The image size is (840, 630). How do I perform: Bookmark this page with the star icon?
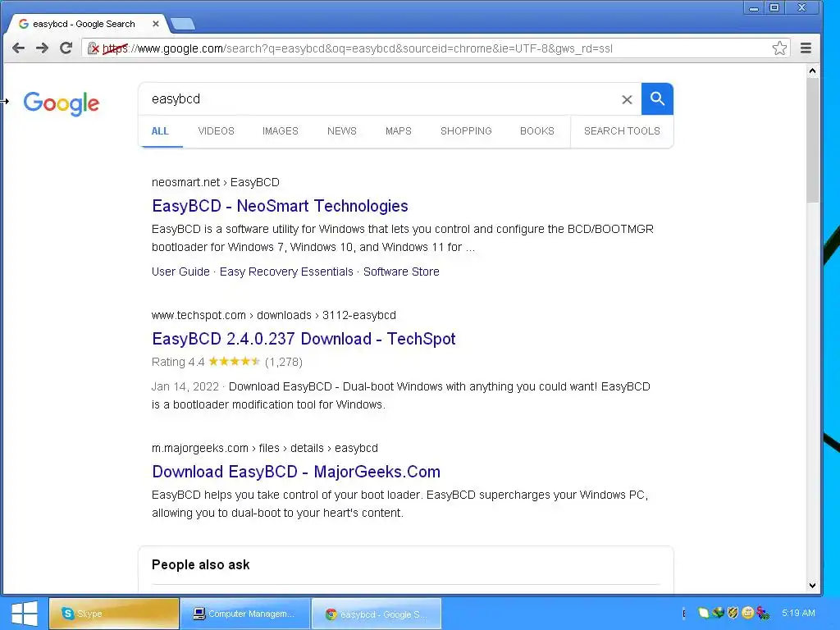pos(779,48)
